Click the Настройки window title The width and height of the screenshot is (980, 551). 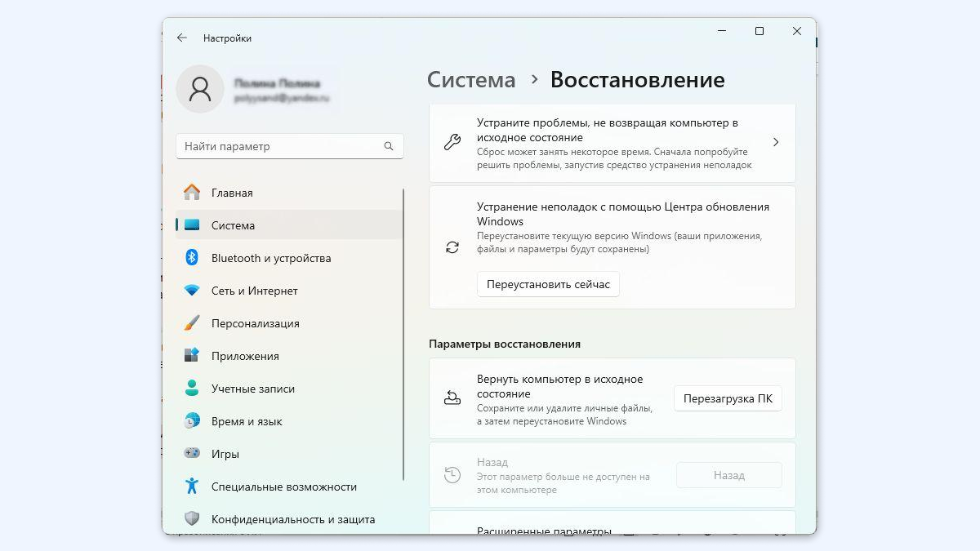pyautogui.click(x=227, y=38)
